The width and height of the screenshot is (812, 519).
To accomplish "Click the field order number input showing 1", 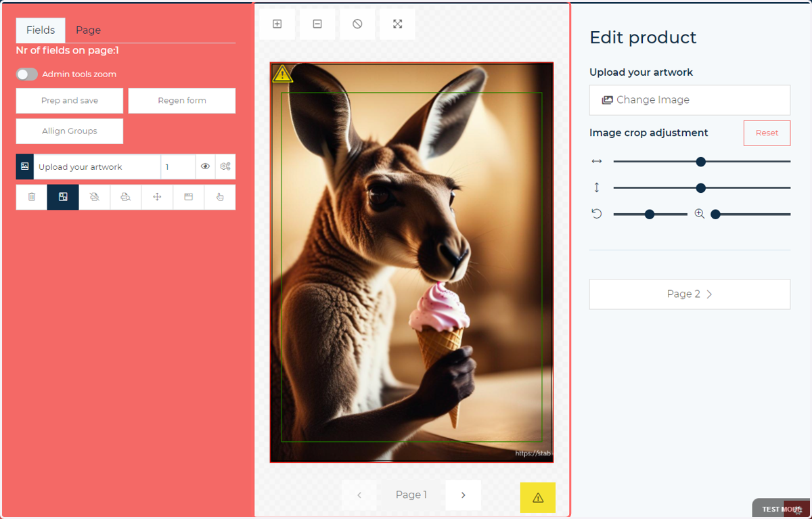I will [178, 166].
